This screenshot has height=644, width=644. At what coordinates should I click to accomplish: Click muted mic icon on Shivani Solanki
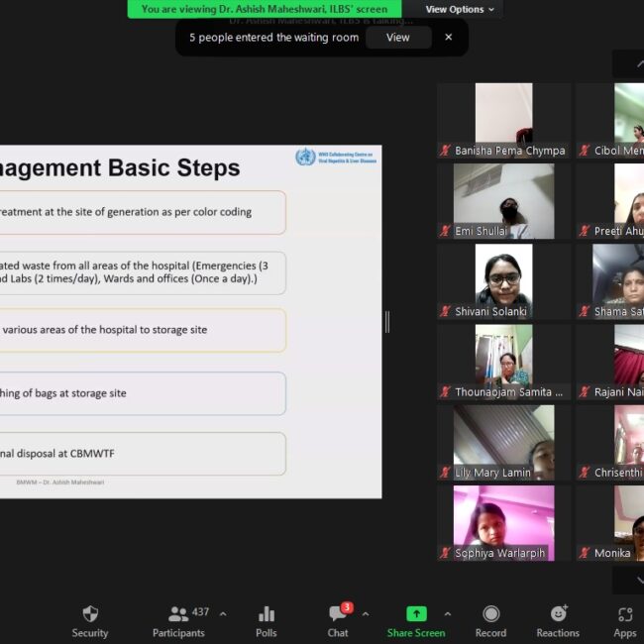(x=445, y=311)
